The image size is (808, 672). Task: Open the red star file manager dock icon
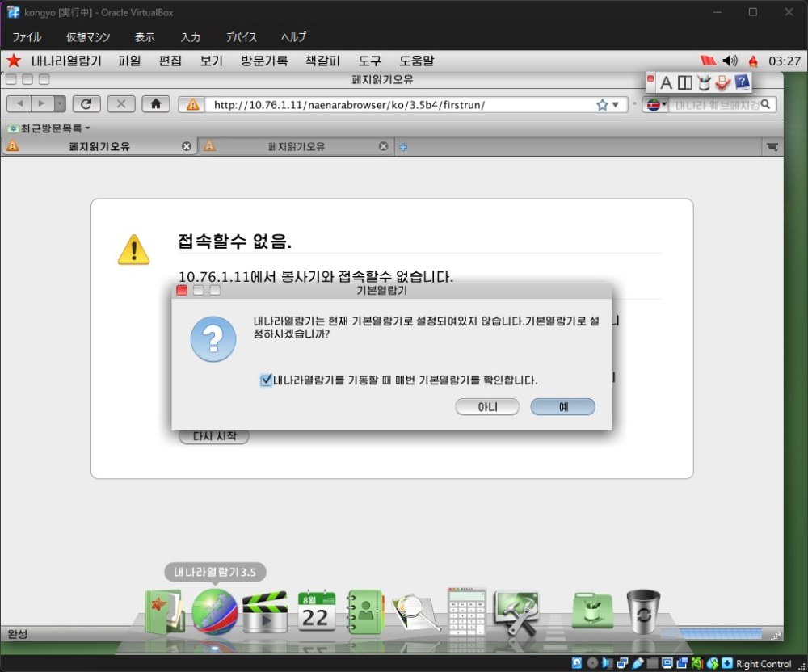[165, 611]
